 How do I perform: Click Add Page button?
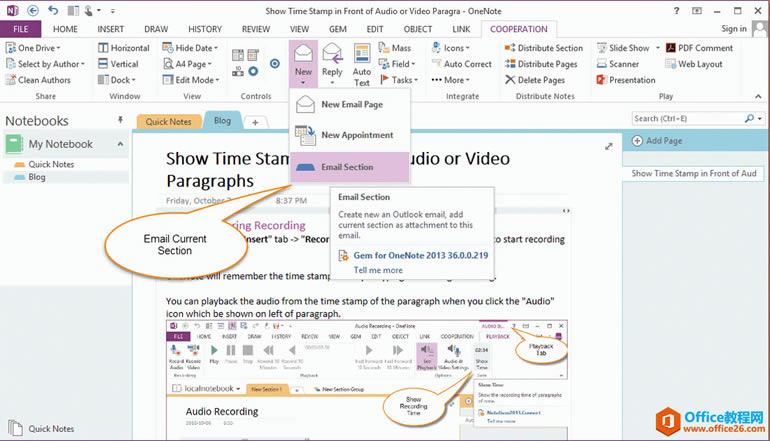click(x=657, y=141)
